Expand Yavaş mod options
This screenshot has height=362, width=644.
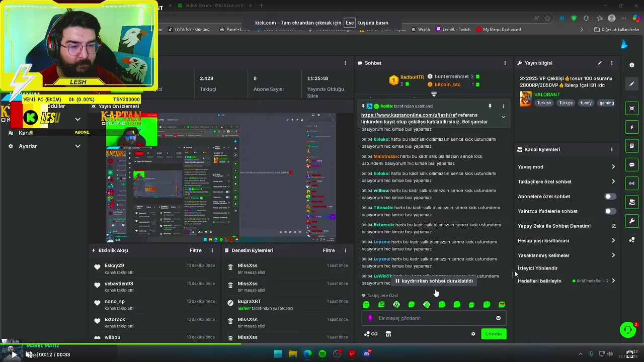coord(613,167)
